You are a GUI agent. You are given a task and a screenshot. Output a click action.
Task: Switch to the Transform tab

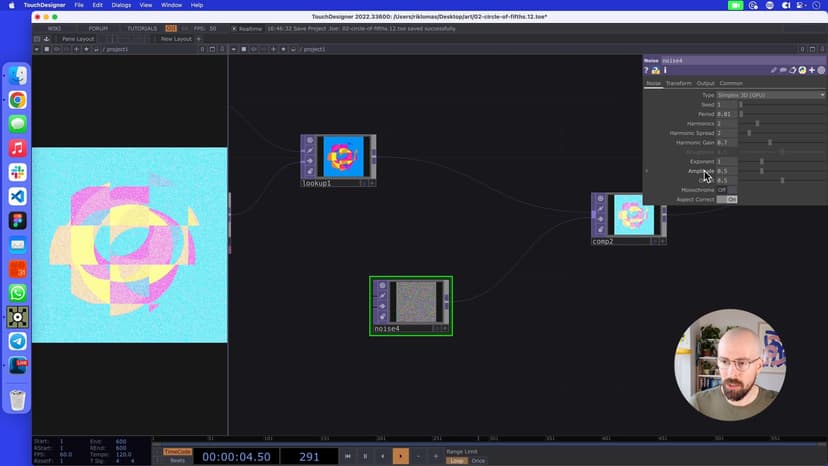point(678,83)
